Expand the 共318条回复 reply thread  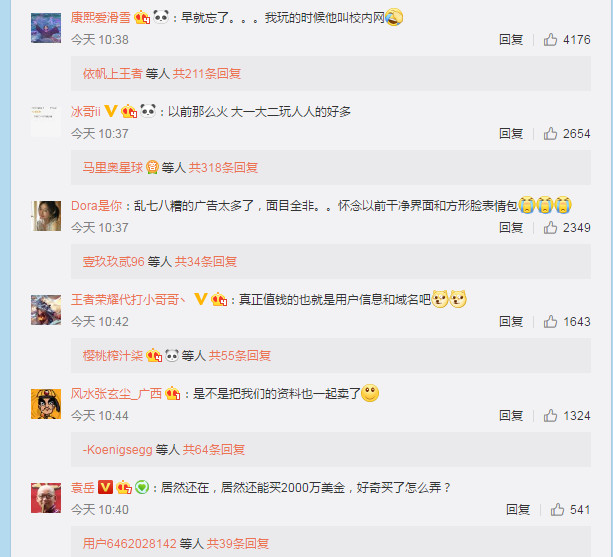coord(223,168)
